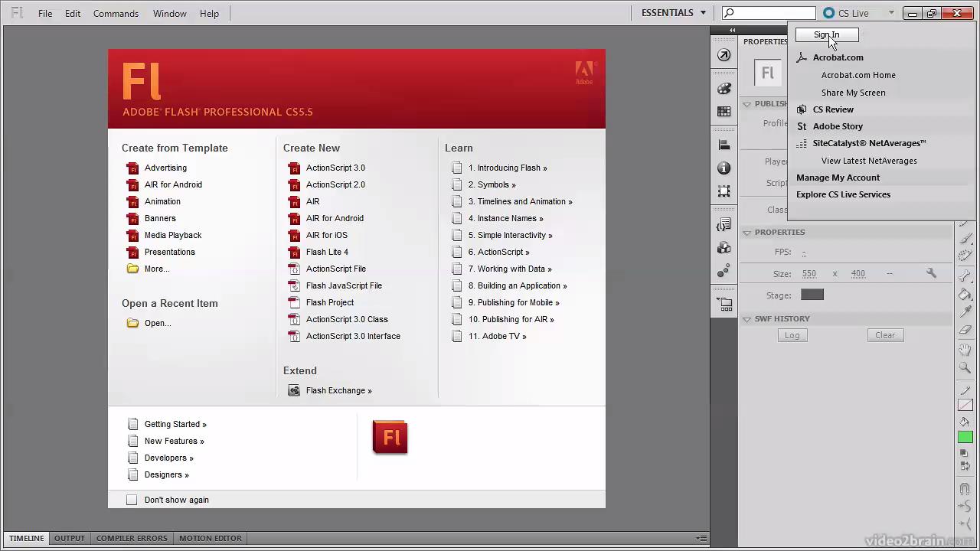Screen dimensions: 980x551
Task: Open the File menu
Action: pos(45,13)
